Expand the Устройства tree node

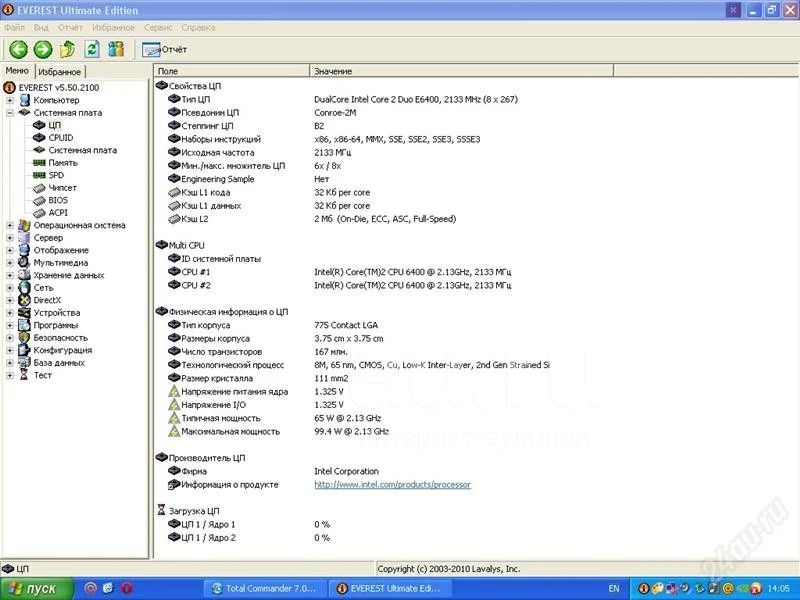click(x=10, y=313)
